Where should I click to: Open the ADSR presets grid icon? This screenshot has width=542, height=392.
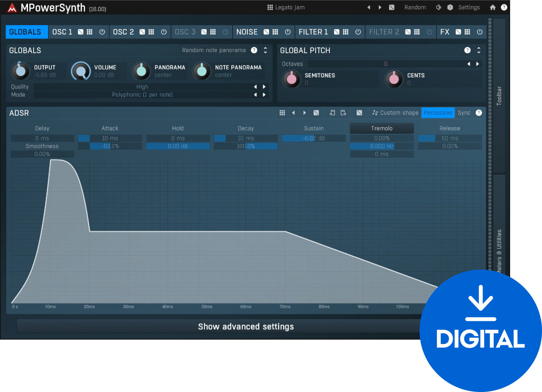point(282,113)
